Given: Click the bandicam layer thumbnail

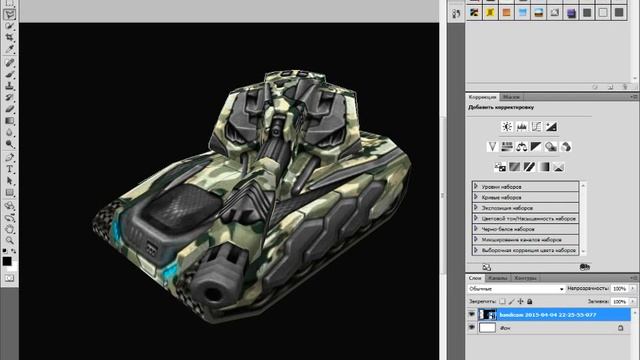Looking at the screenshot, I should [487, 314].
